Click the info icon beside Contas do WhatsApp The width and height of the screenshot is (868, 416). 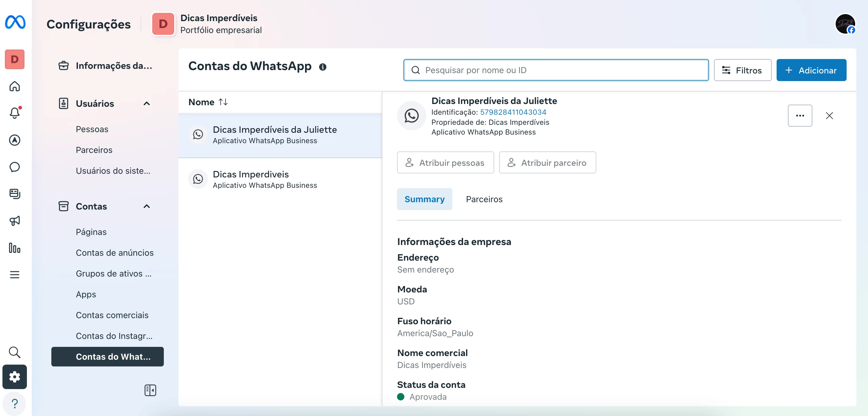[322, 67]
